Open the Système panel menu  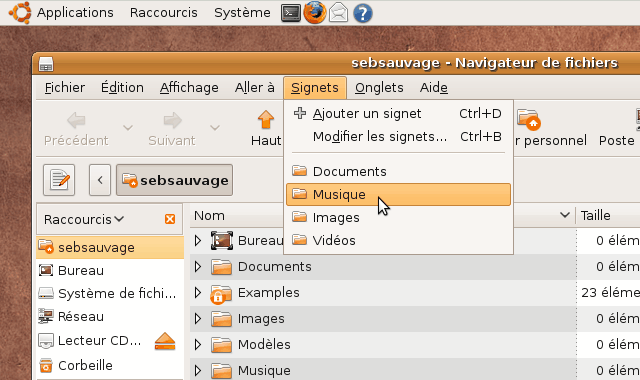click(x=242, y=13)
